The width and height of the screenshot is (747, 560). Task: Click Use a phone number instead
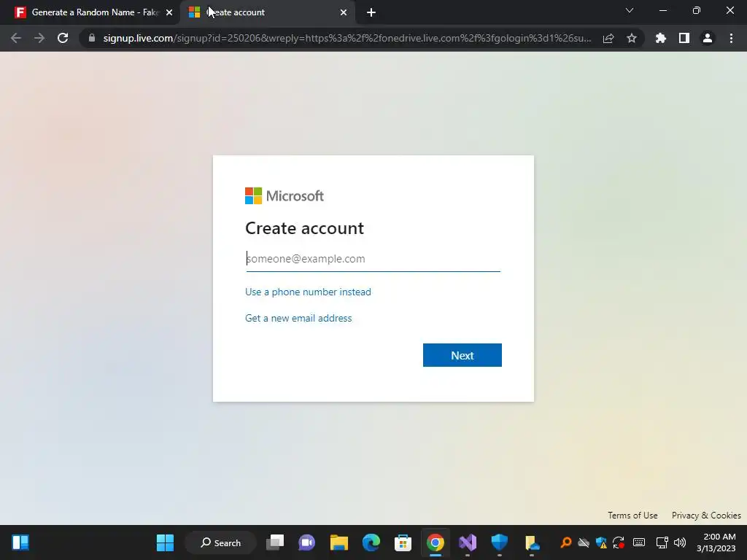point(308,292)
